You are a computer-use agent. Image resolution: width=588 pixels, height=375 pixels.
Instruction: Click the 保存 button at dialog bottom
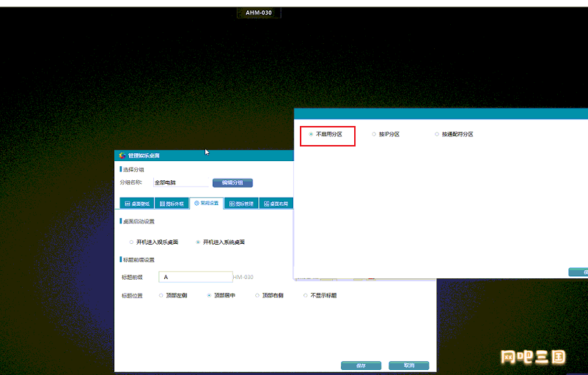click(x=361, y=365)
